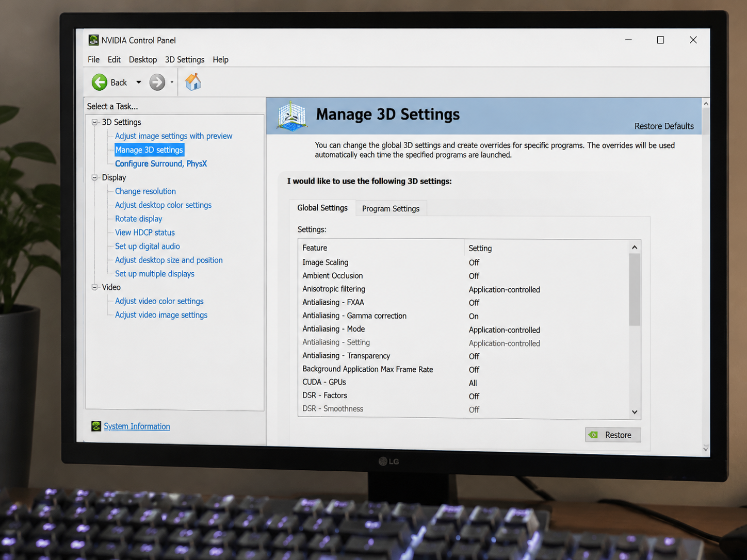Image resolution: width=747 pixels, height=560 pixels.
Task: Click the Setting column header
Action: coord(546,248)
